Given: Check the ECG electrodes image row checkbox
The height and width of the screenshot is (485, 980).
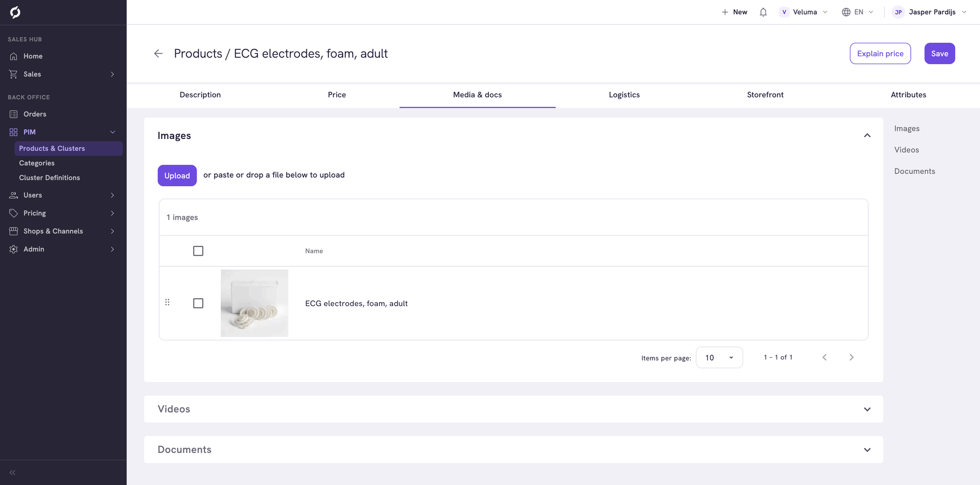Looking at the screenshot, I should pos(198,303).
